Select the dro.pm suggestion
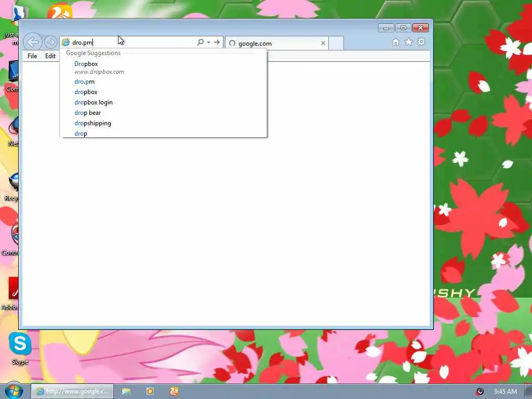The height and width of the screenshot is (399, 532). pos(163,82)
